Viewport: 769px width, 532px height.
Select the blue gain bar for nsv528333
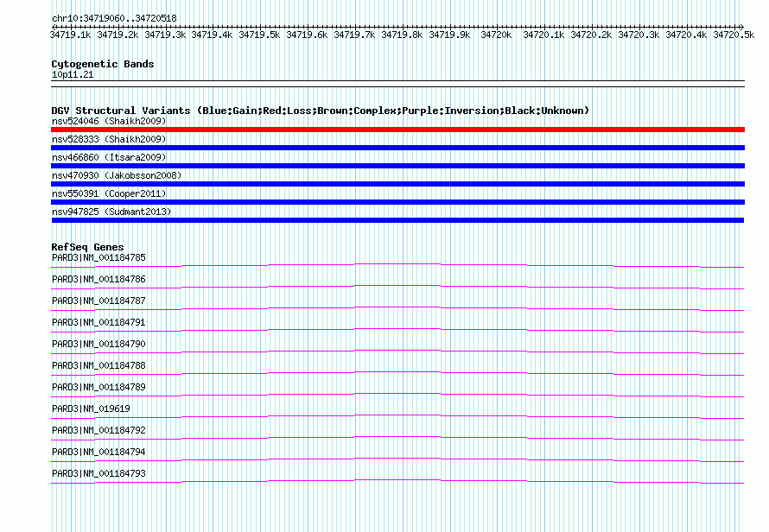coord(397,148)
